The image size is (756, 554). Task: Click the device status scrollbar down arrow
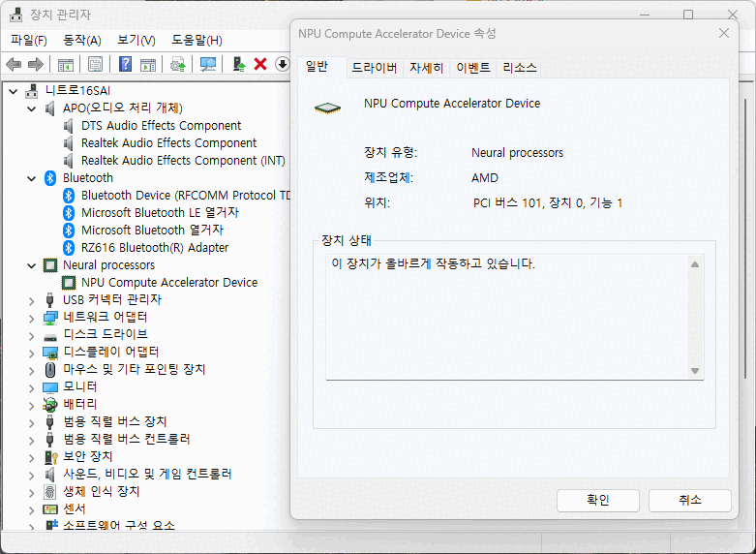pos(695,371)
